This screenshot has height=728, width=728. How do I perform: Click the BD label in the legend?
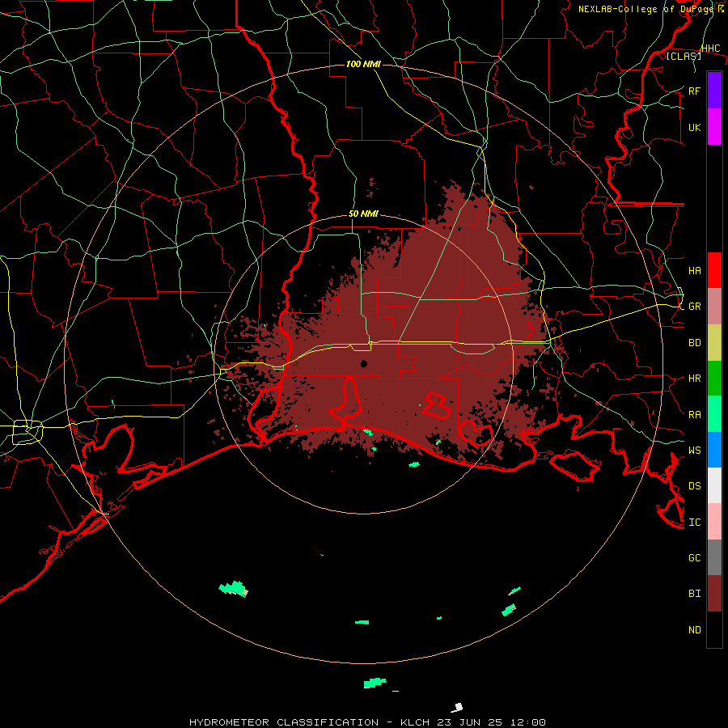(x=694, y=343)
